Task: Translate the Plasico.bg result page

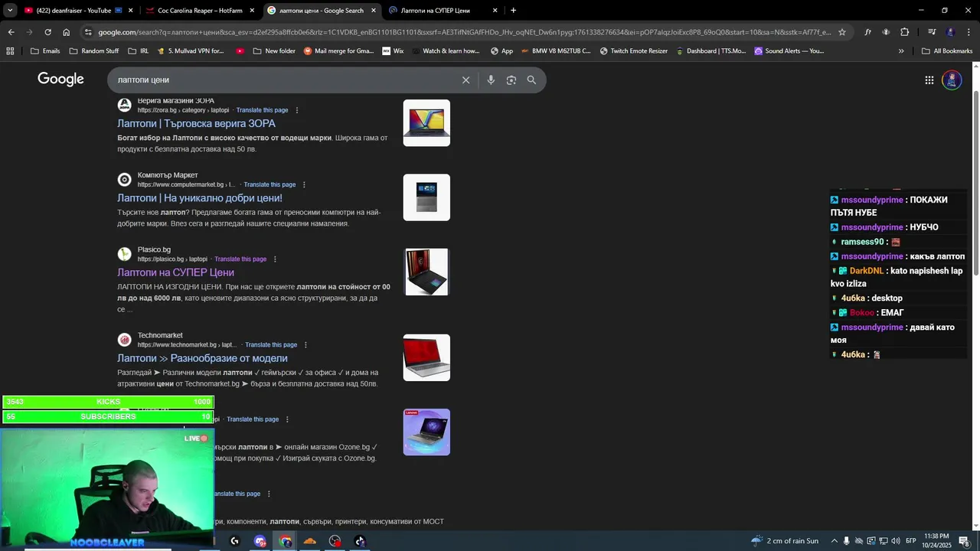Action: tap(240, 259)
